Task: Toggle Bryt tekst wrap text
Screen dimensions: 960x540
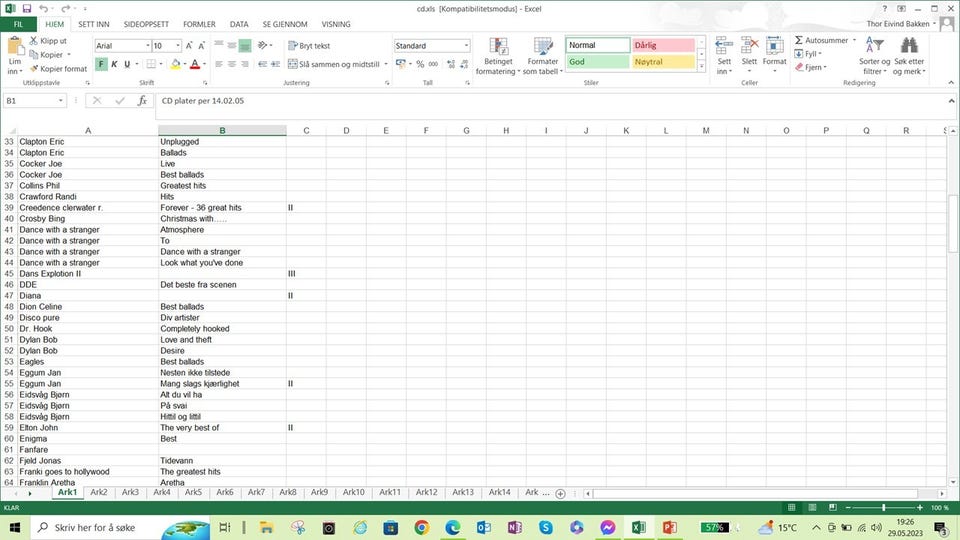Action: click(x=309, y=46)
